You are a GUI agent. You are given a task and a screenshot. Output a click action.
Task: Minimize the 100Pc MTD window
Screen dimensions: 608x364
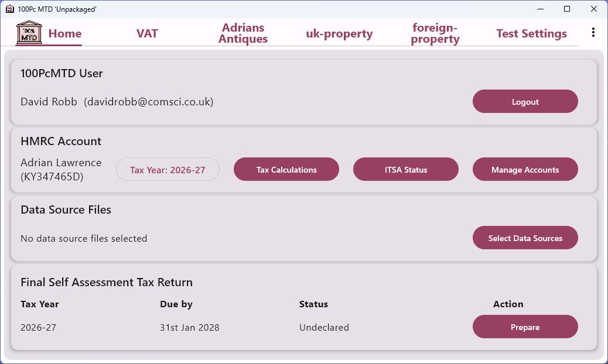539,9
